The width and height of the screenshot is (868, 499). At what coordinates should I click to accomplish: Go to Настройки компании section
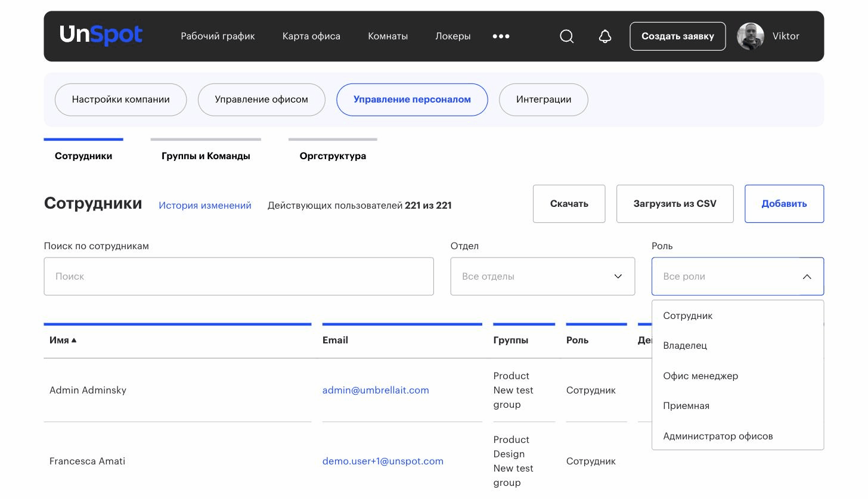coord(120,100)
